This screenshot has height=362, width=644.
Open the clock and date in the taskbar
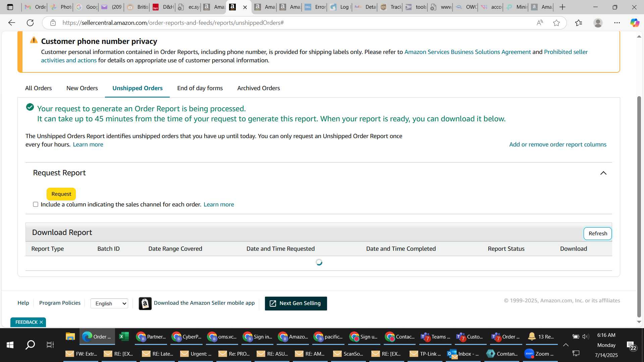pos(606,345)
